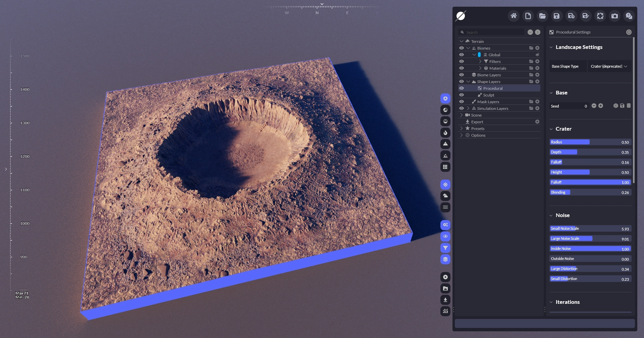Open a project with the folder icon

542,16
